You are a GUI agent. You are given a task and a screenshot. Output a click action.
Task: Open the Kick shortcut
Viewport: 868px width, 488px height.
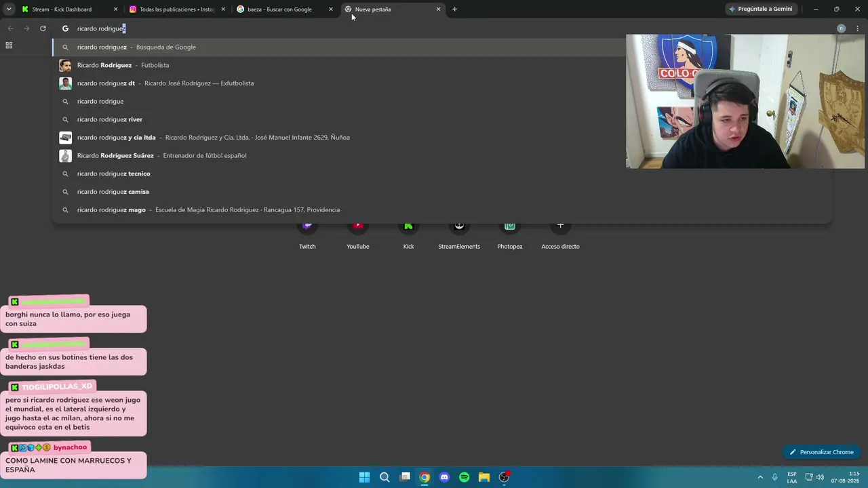408,234
